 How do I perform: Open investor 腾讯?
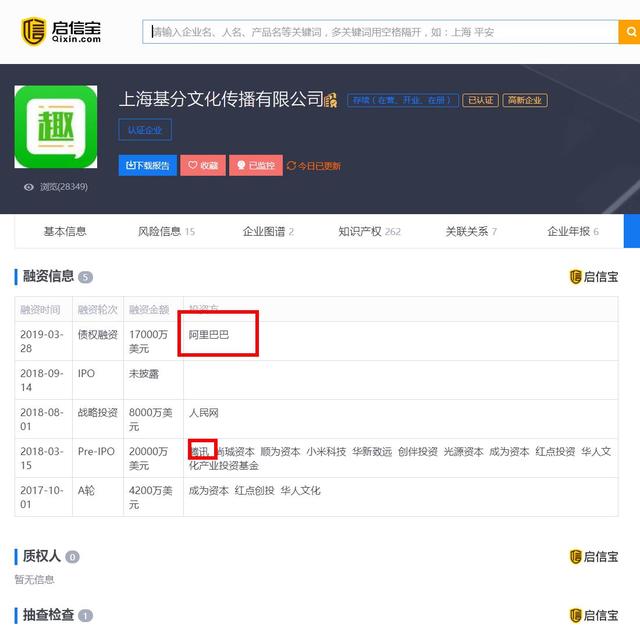pyautogui.click(x=200, y=451)
